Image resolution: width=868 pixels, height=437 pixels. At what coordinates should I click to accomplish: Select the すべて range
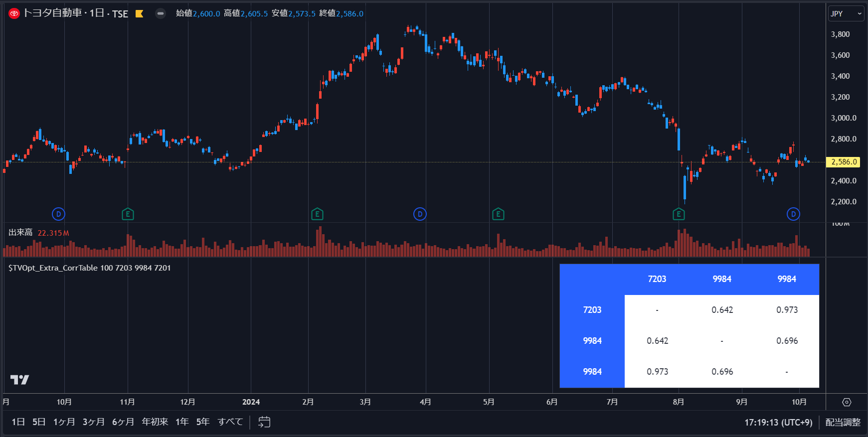[230, 422]
